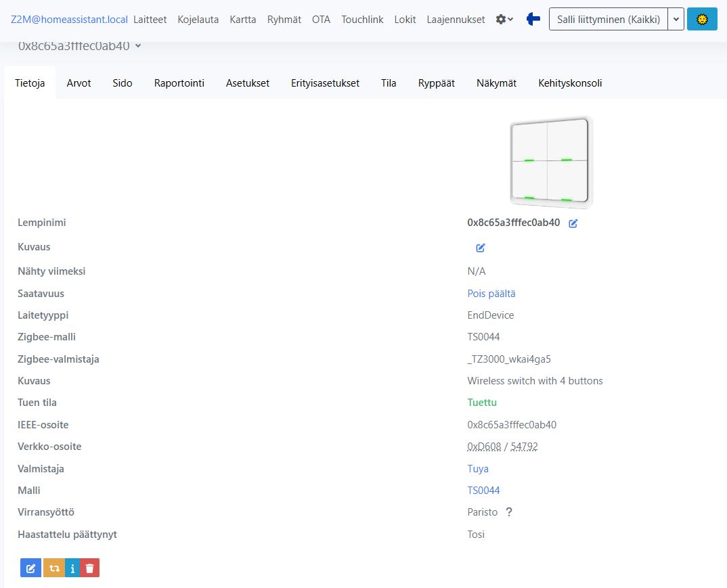Open the Erityisasetukset tab

(x=325, y=83)
